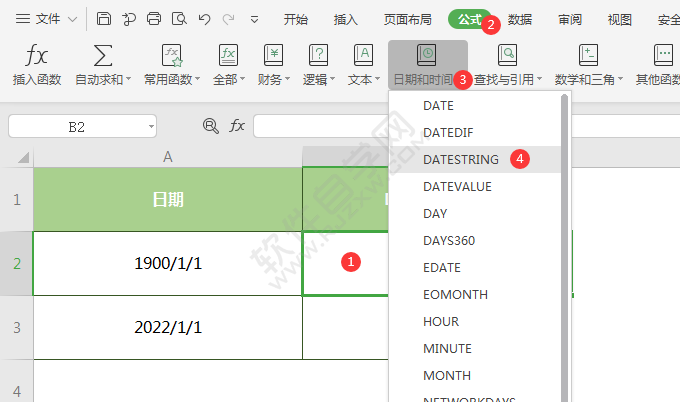
Task: Click inside the formula bar input
Action: pyautogui.click(x=321, y=126)
